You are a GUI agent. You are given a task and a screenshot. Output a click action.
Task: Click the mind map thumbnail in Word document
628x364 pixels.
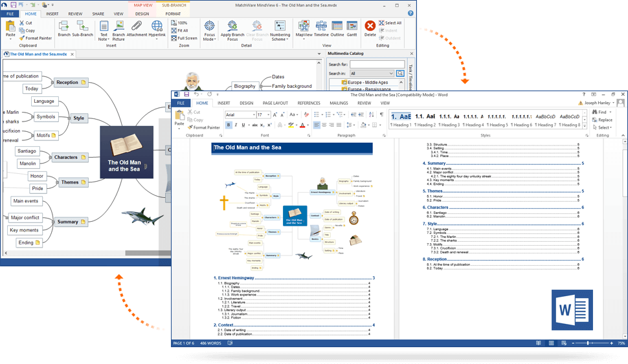[x=293, y=219]
